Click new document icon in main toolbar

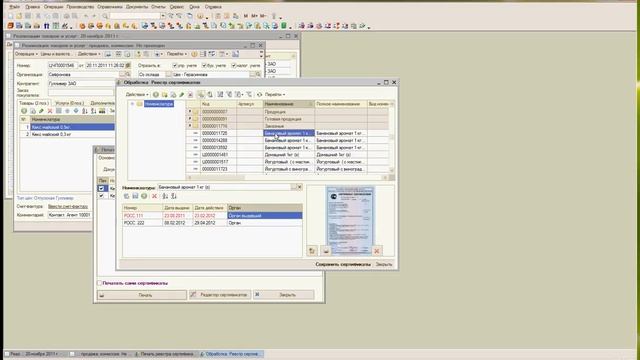(11, 16)
